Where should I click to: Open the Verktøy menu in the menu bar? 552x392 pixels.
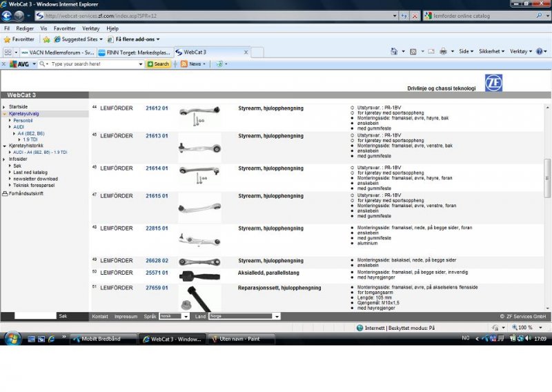(90, 28)
